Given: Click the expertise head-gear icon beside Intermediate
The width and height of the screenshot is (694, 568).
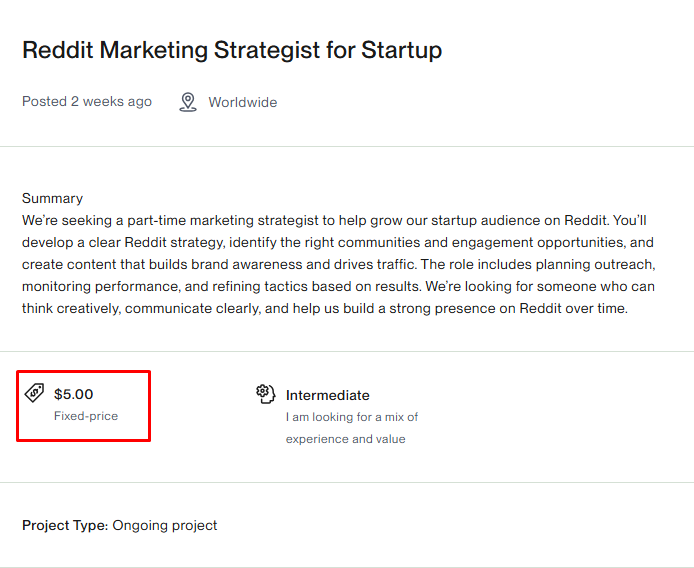Looking at the screenshot, I should [266, 394].
